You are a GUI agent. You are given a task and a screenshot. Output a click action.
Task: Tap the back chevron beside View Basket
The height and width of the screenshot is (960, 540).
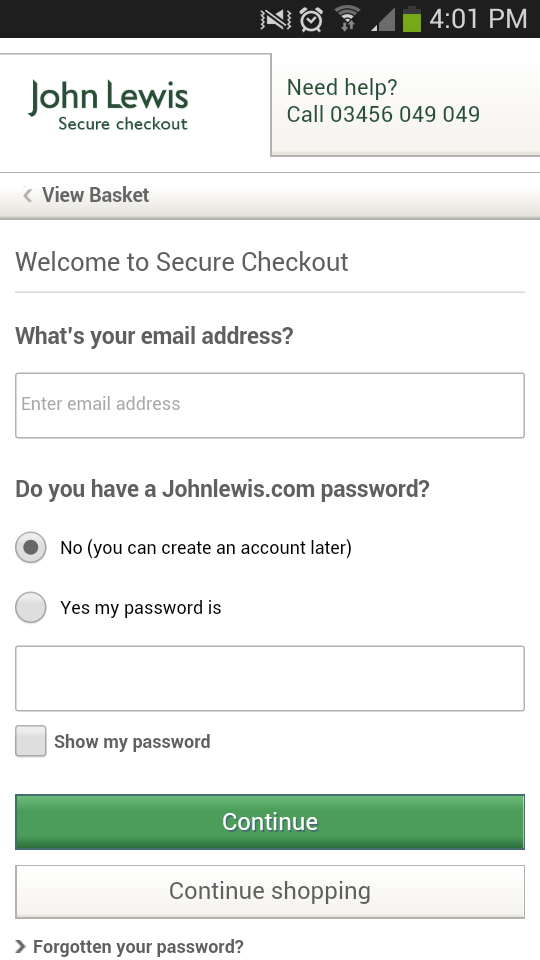[x=27, y=195]
